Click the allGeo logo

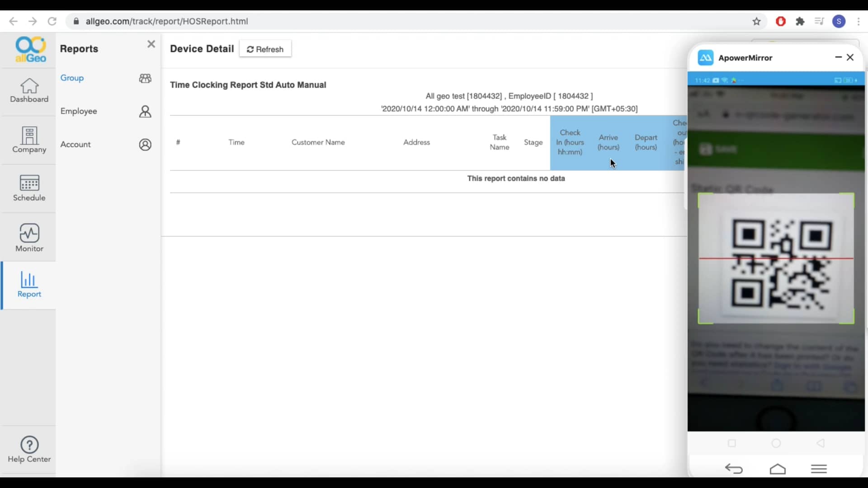click(30, 49)
